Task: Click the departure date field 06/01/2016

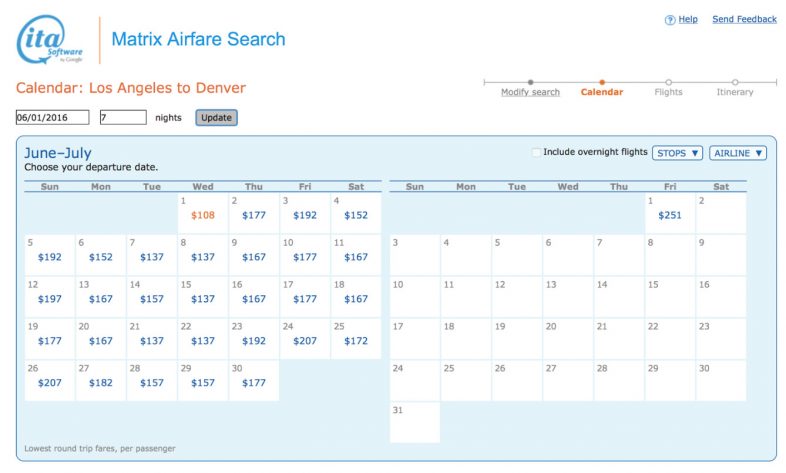Action: pos(52,117)
